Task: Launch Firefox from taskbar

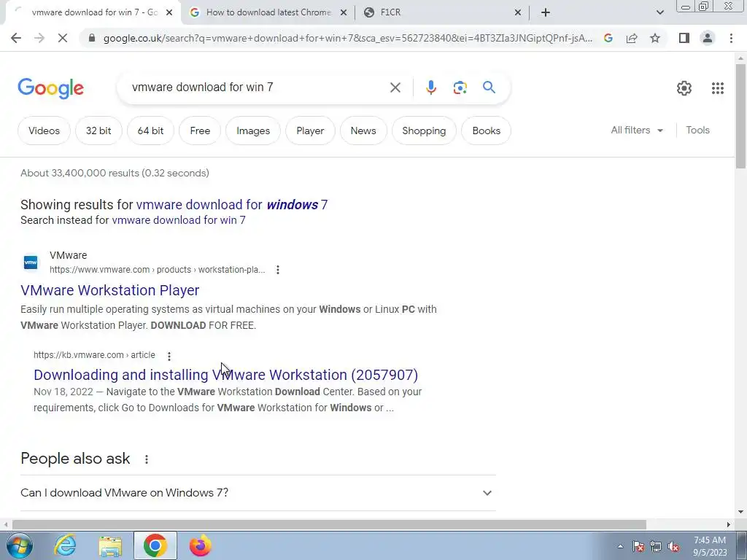Action: click(200, 545)
